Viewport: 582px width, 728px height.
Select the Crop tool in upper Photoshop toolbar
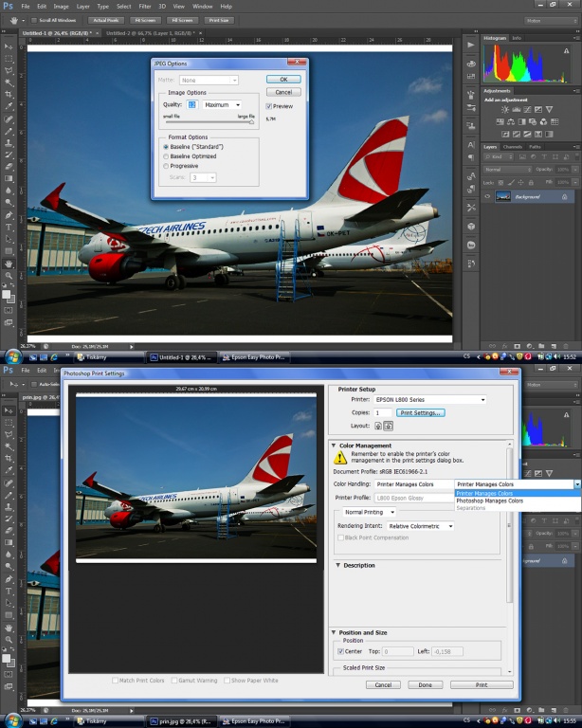click(x=9, y=95)
